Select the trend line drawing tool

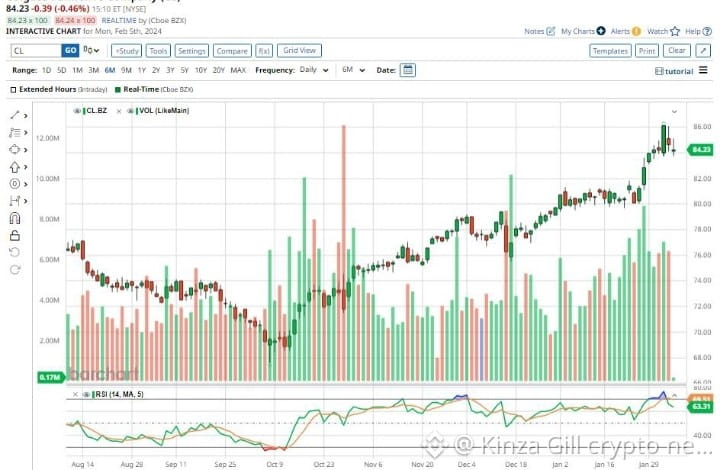click(15, 115)
